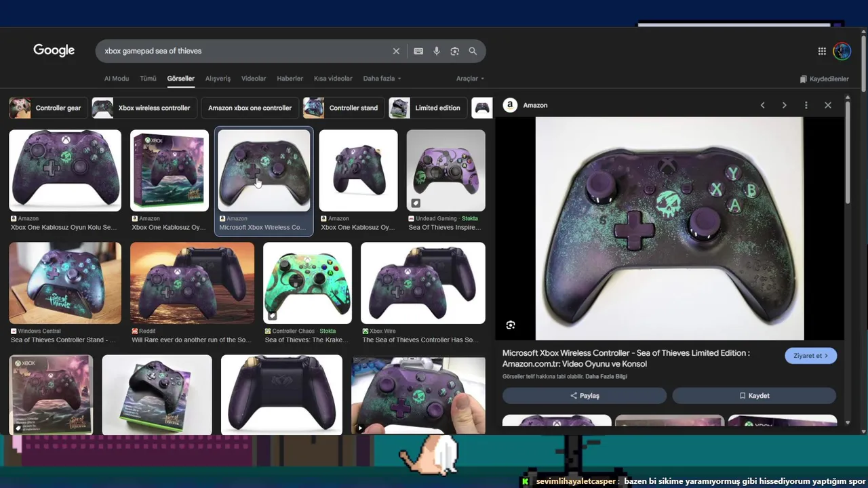Filter by Controller stand chip
Screen dimensions: 868x488
tap(343, 108)
